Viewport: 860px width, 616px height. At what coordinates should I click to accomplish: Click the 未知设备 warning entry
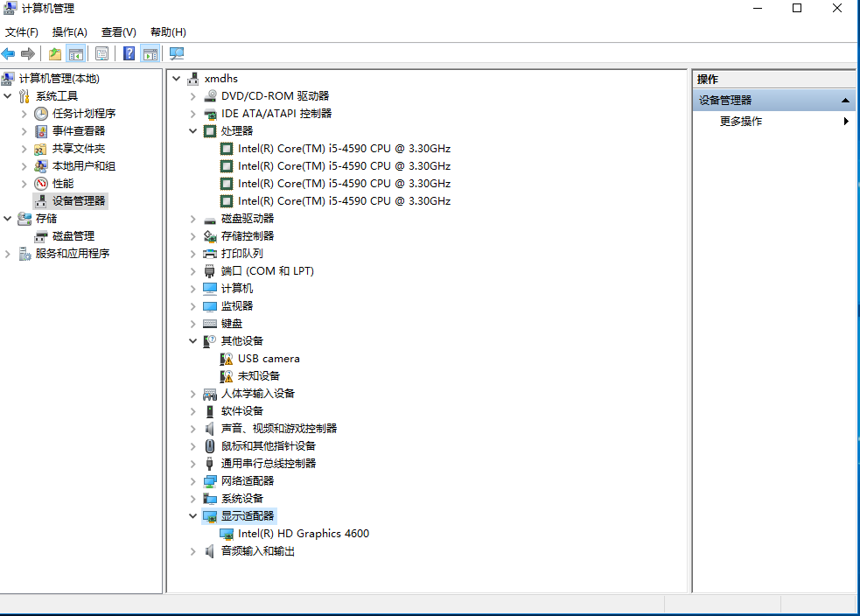(258, 376)
